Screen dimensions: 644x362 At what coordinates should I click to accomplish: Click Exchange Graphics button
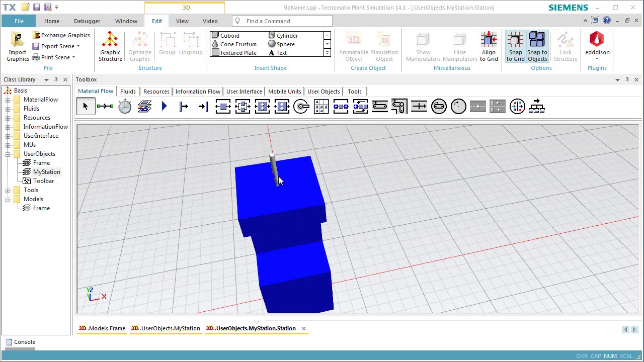(x=62, y=35)
